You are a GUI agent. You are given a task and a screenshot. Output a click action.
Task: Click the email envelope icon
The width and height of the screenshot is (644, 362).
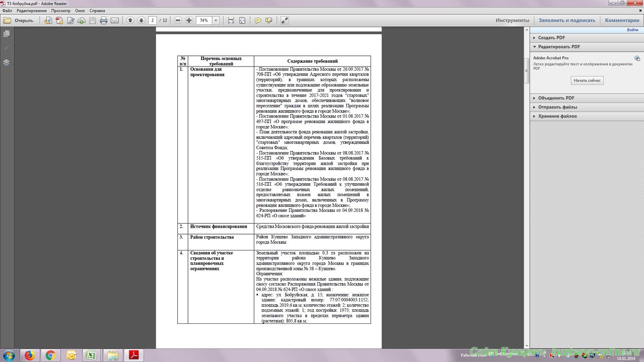(115, 21)
